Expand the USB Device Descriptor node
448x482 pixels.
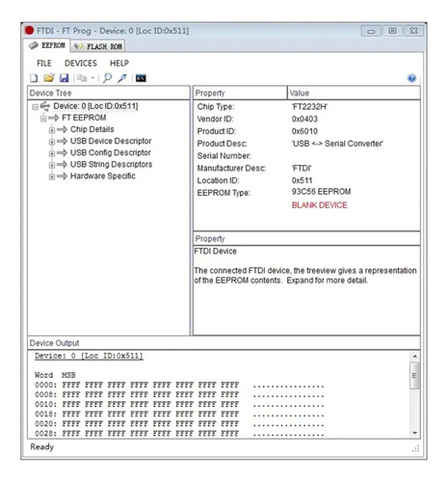click(52, 142)
